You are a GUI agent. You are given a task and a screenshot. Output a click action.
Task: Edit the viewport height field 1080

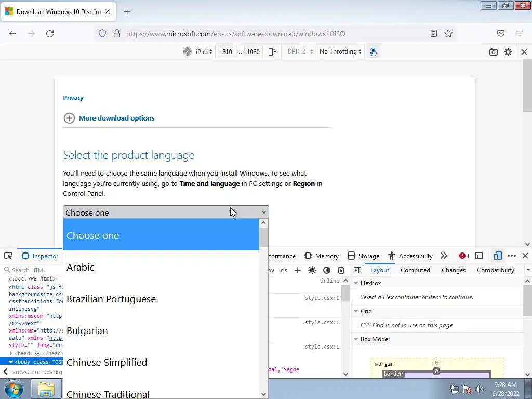click(x=253, y=51)
